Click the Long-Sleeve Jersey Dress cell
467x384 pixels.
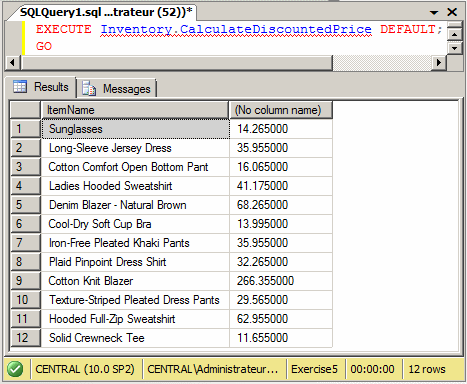135,148
